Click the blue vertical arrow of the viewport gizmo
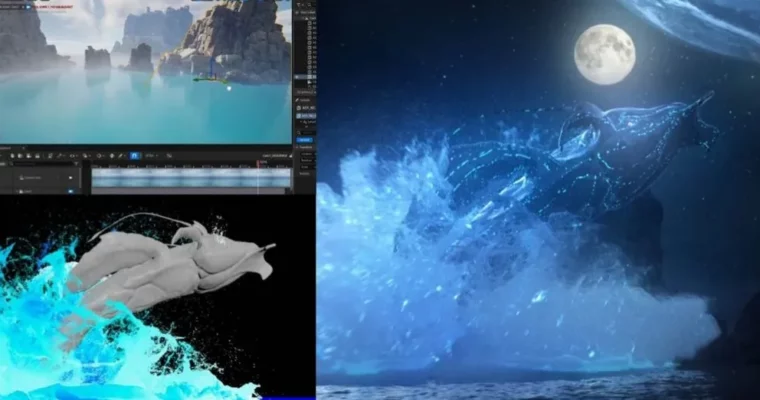760x400 pixels. (x=211, y=65)
